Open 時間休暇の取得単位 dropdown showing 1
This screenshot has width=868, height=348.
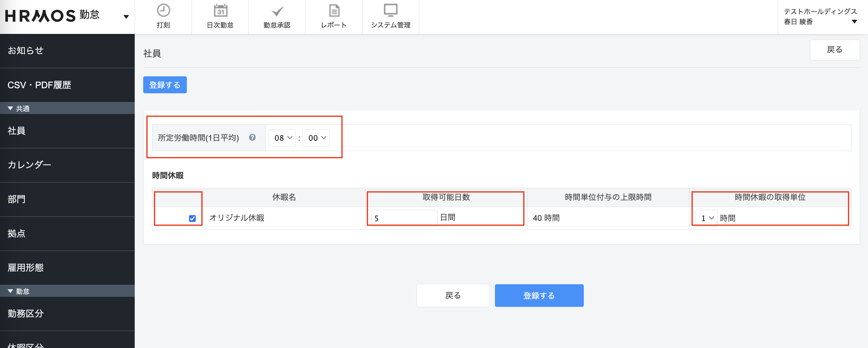coord(707,218)
